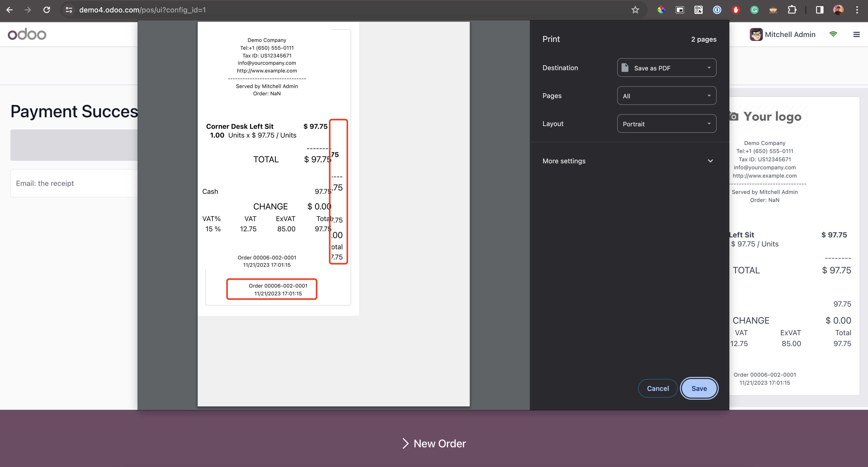Click the green WiFi connection status icon
The height and width of the screenshot is (467, 868).
point(834,34)
